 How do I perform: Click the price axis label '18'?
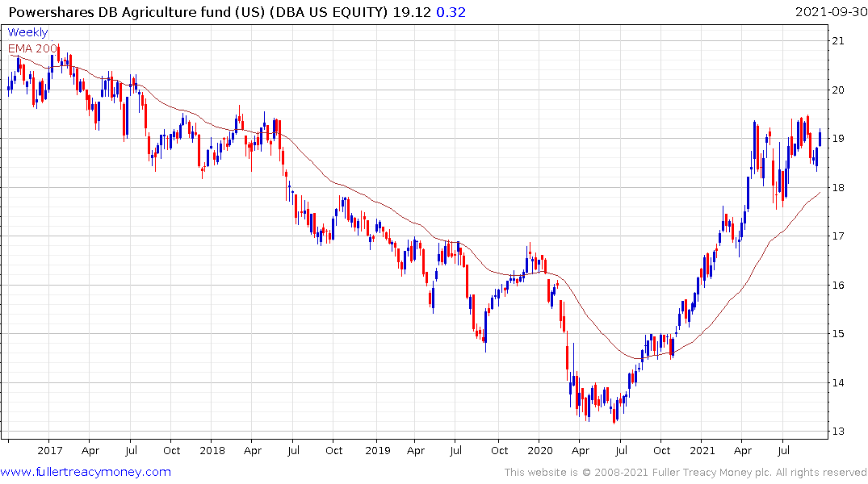point(838,187)
